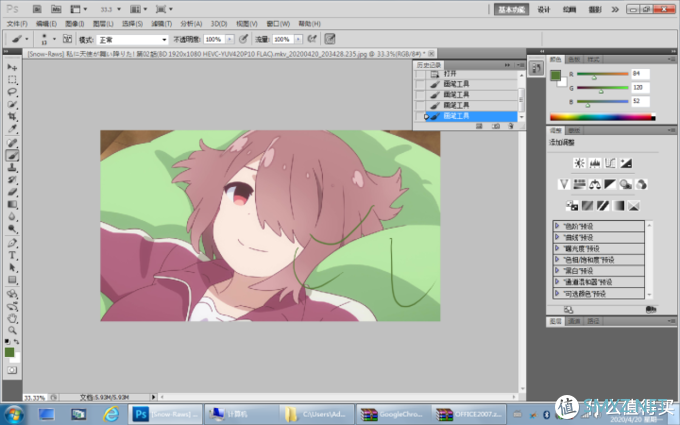Viewport: 680px width, 425px height.
Task: Click the Windows Start button
Action: (x=13, y=414)
